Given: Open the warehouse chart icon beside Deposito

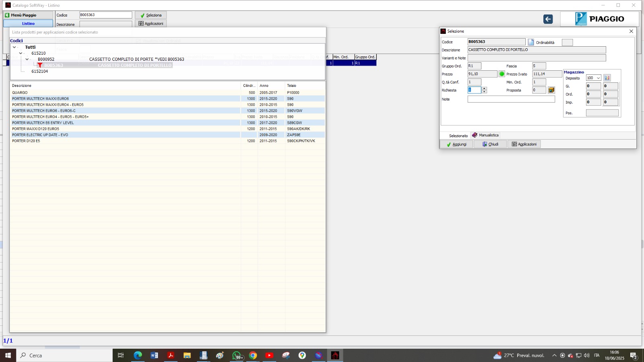Looking at the screenshot, I should click(x=607, y=78).
